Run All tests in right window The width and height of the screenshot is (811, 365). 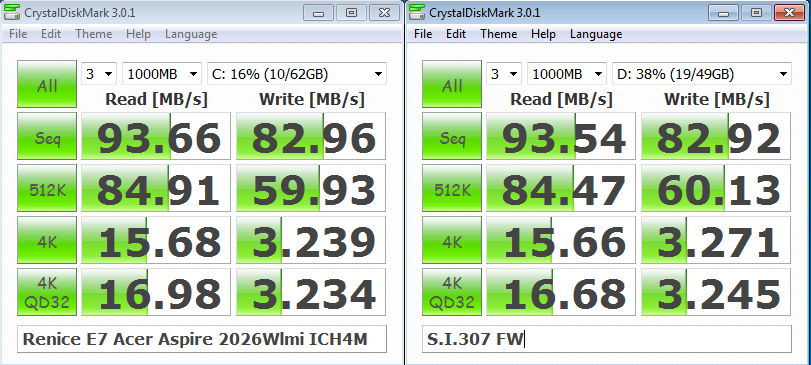pos(452,84)
